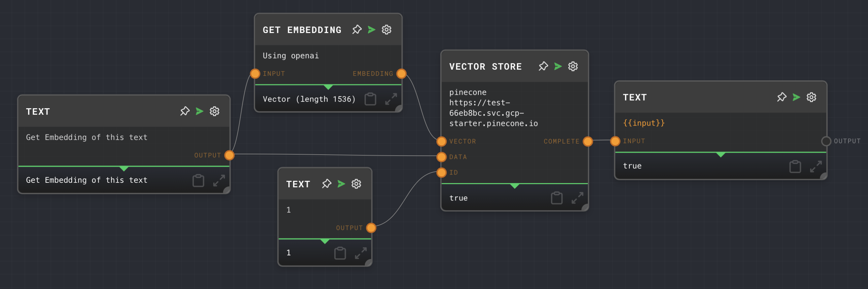Run the Vector Store node
Screen dimensions: 868x289
[x=558, y=66]
